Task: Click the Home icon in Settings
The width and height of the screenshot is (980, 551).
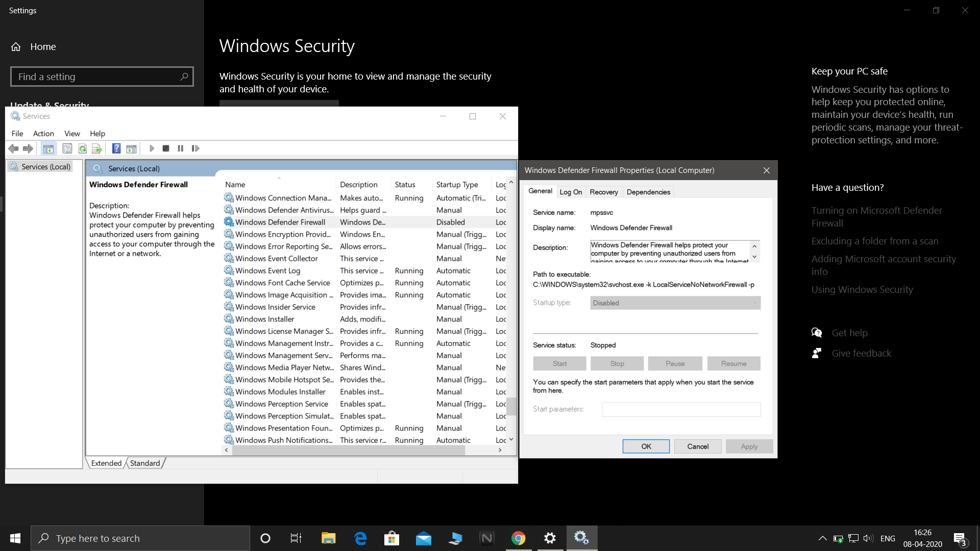Action: 16,47
